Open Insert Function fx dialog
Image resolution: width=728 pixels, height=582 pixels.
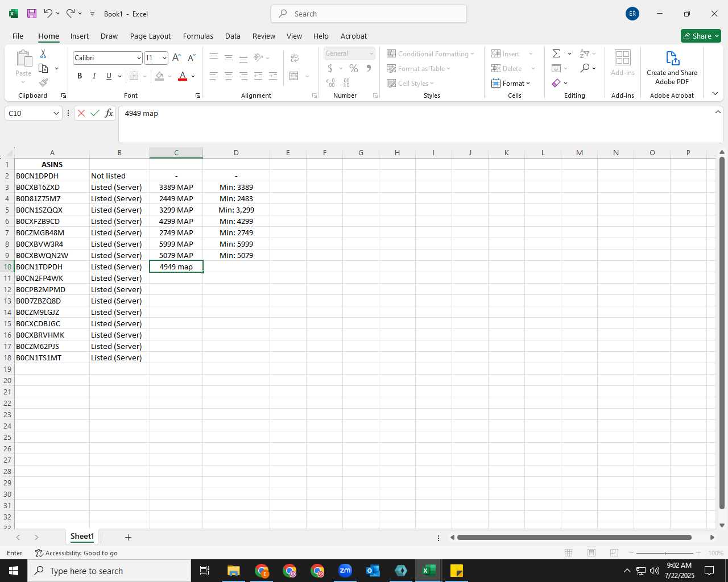[109, 113]
